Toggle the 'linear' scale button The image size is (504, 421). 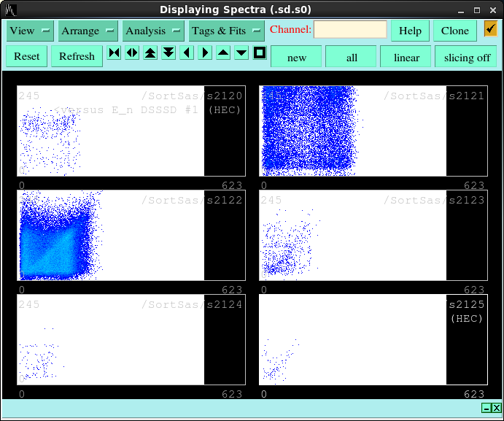[406, 57]
